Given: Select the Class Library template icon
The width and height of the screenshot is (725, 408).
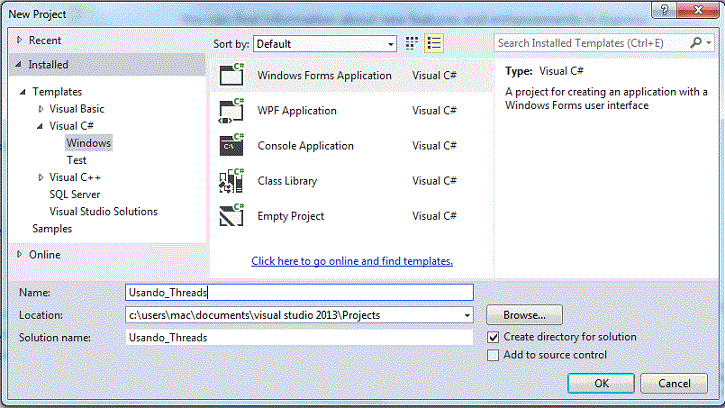Looking at the screenshot, I should (232, 181).
